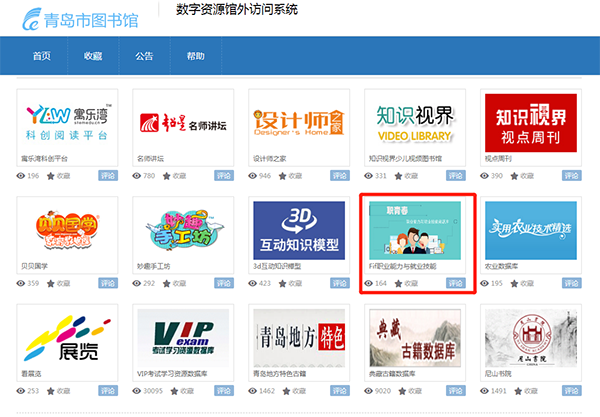Viewport: 600px width, 417px height.
Task: Click the 名师讲坛 title link
Action: pos(150,158)
